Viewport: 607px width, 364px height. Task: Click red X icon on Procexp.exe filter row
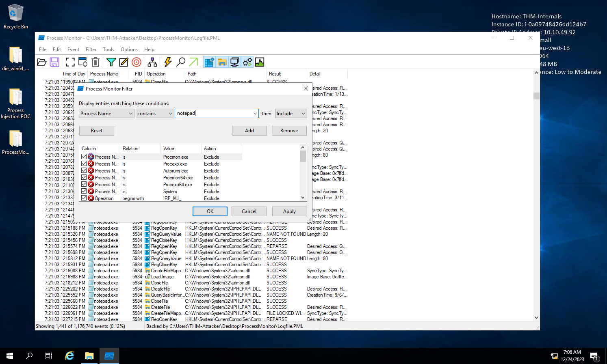pos(91,164)
